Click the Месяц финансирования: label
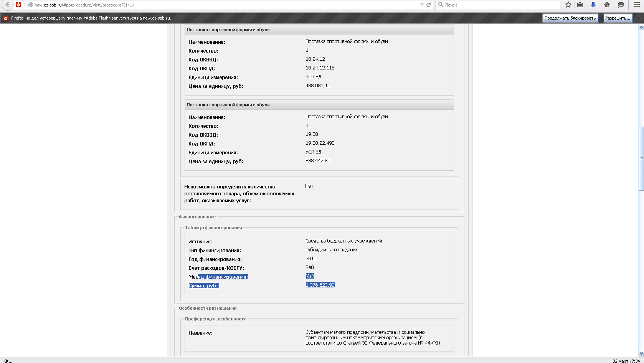Image resolution: width=644 pixels, height=363 pixels. [218, 277]
